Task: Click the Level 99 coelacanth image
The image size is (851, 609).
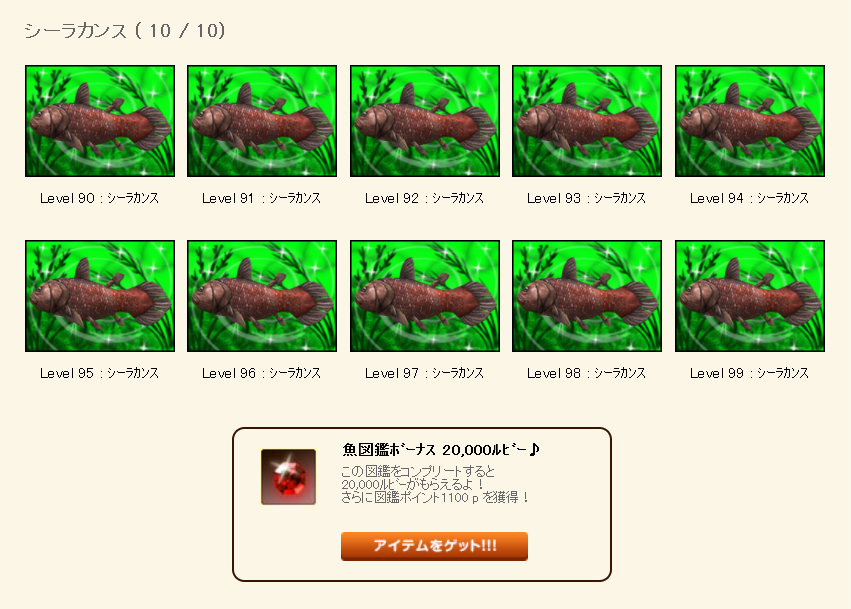Action: [750, 296]
